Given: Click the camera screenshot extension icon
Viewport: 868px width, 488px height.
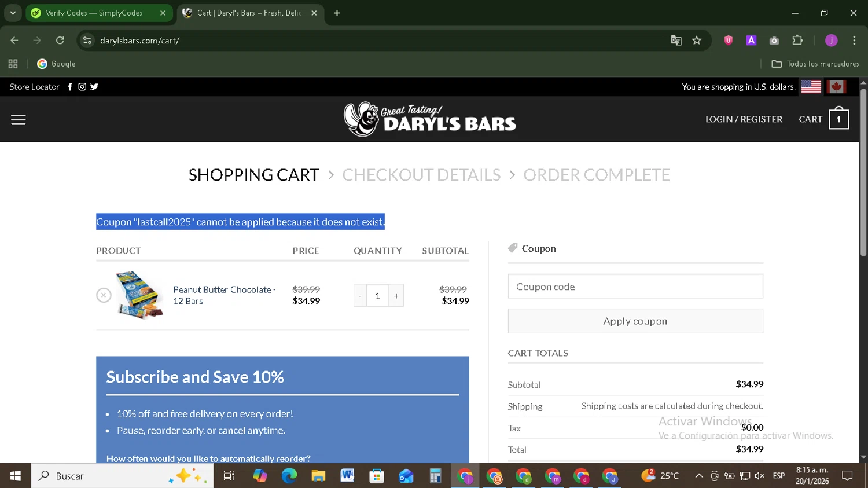Looking at the screenshot, I should [x=774, y=41].
